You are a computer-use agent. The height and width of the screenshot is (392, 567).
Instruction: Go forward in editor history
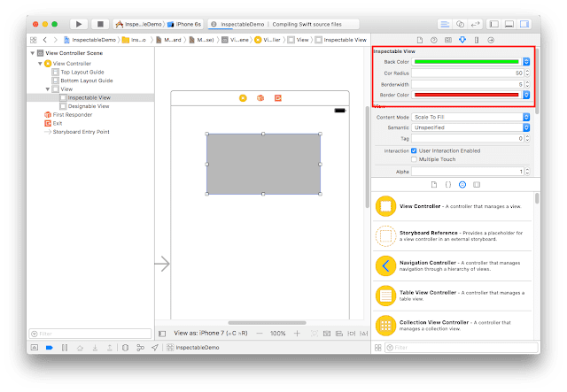pyautogui.click(x=55, y=40)
